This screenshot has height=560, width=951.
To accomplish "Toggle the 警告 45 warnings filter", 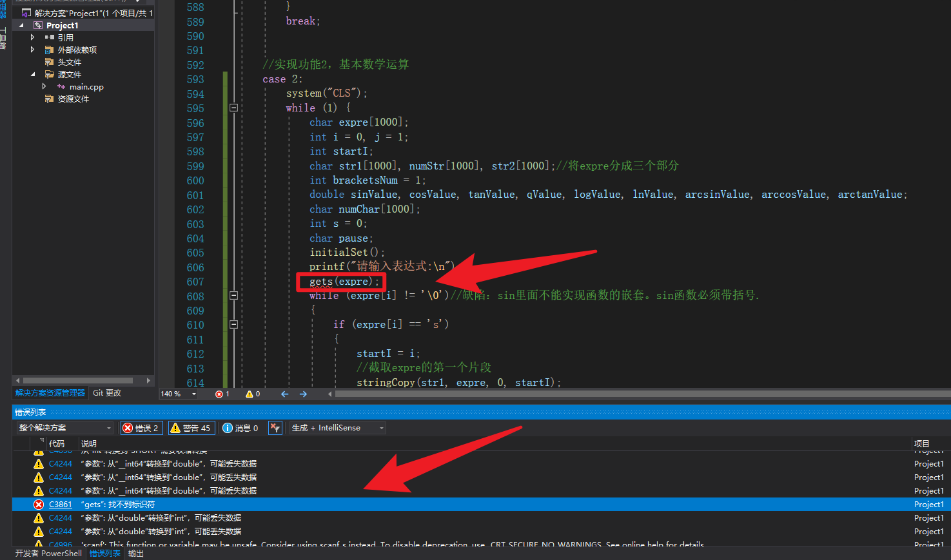I will [191, 427].
